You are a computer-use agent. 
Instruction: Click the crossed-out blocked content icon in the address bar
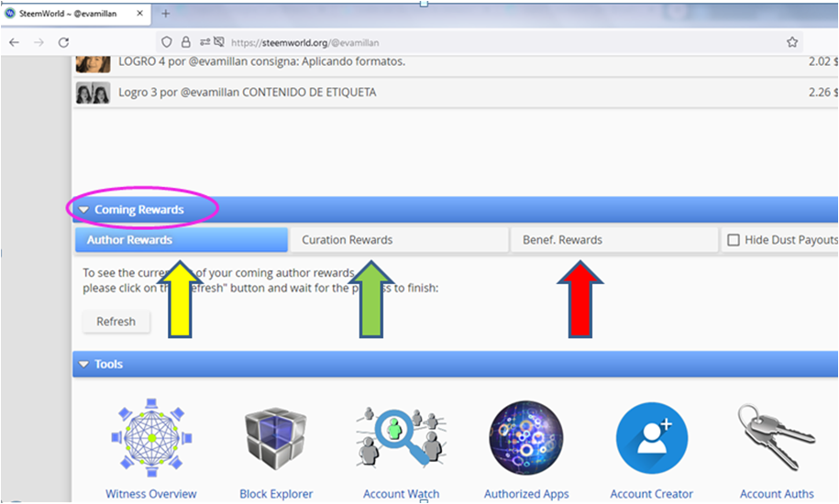pos(219,41)
